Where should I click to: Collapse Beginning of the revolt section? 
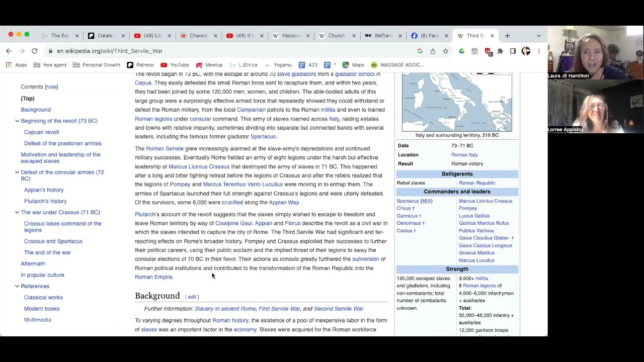point(17,121)
